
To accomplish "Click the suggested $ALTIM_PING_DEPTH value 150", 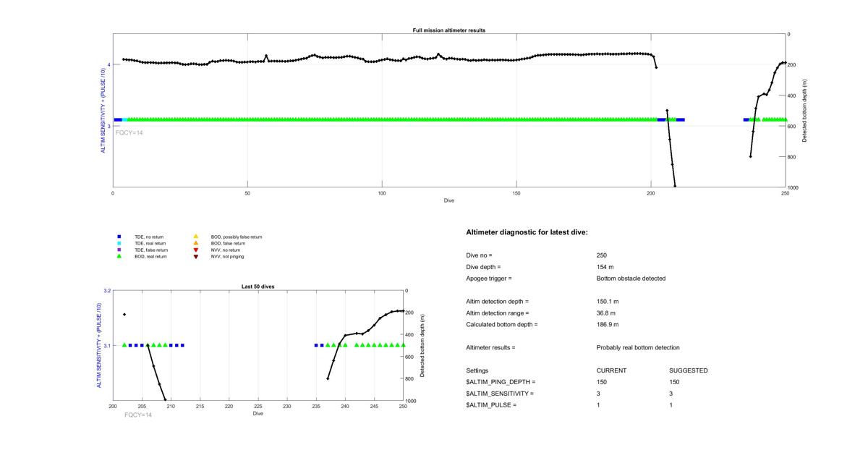I will click(675, 382).
